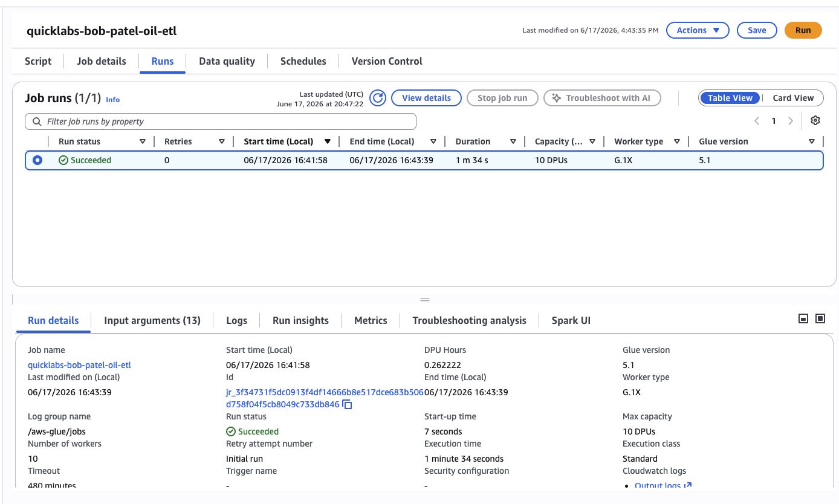
Task: Open the Spark UI tab
Action: pyautogui.click(x=571, y=320)
